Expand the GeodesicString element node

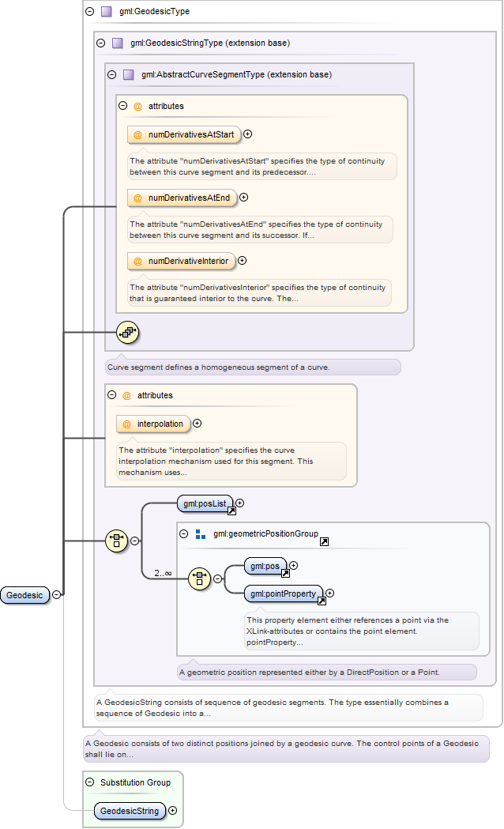point(172,810)
